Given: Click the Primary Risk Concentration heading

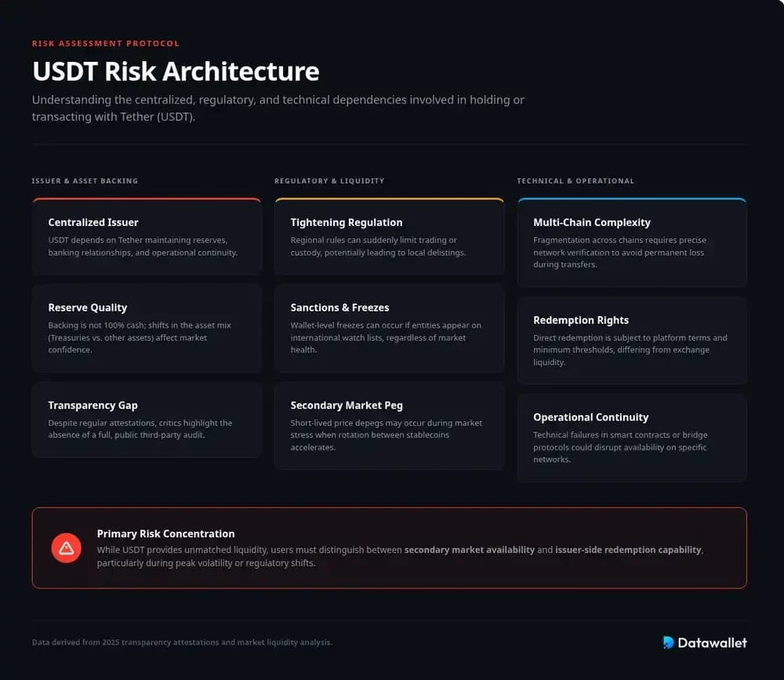Looking at the screenshot, I should coord(165,533).
